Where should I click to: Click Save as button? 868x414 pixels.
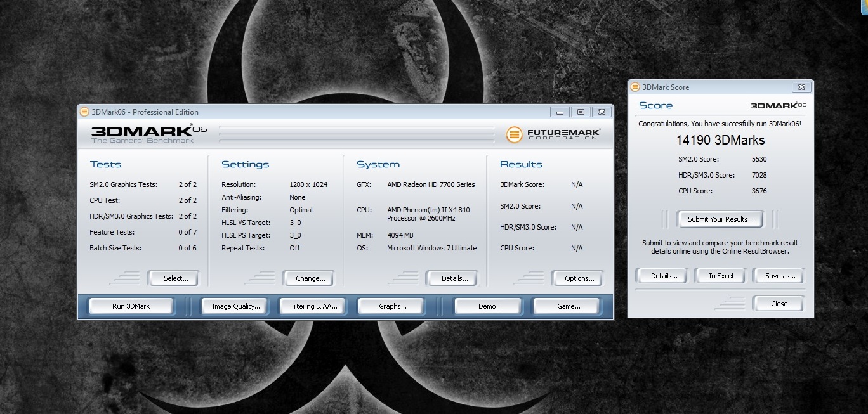click(780, 276)
